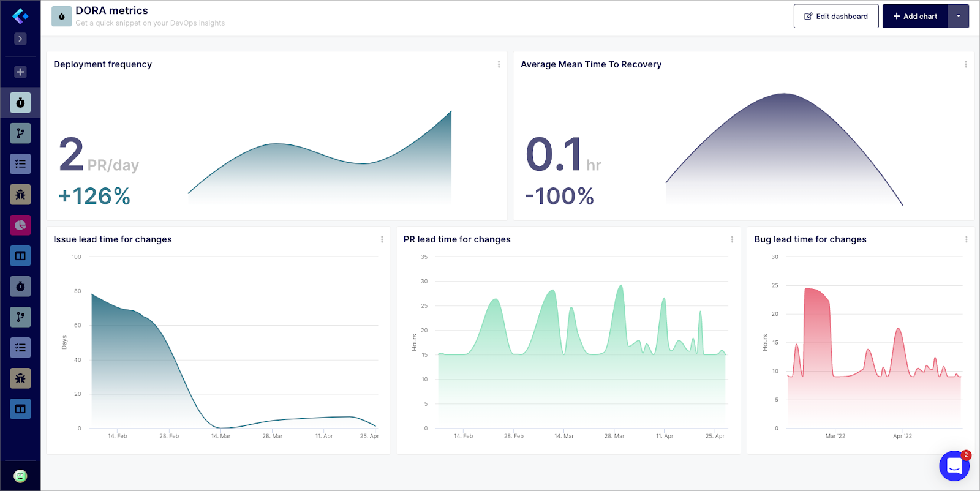Open Issue lead time for changes options menu
980x491 pixels.
[382, 239]
